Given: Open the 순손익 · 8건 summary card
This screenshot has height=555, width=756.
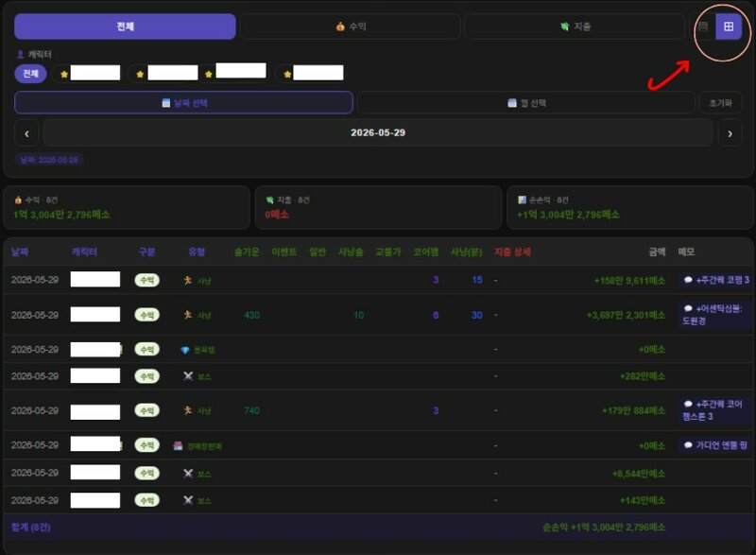Looking at the screenshot, I should click(630, 207).
